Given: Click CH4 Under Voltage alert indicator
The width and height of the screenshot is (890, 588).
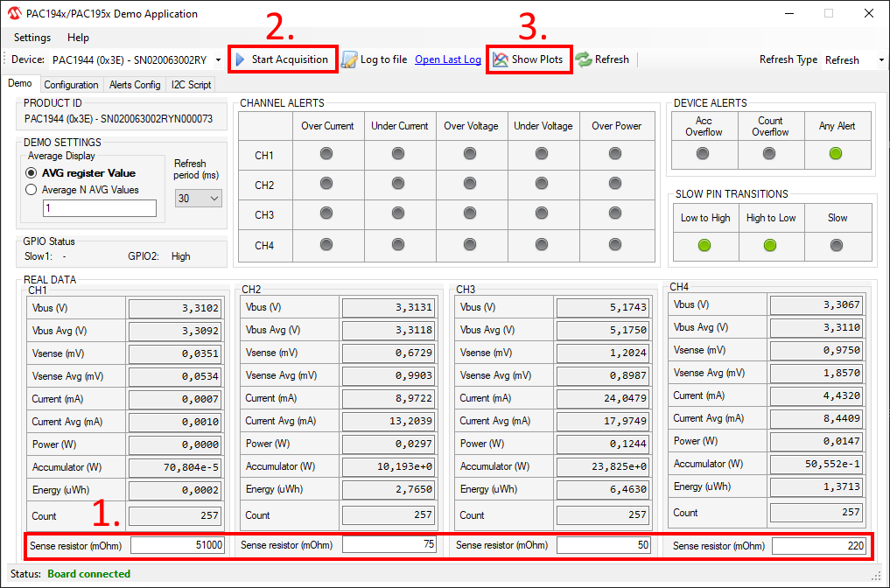Looking at the screenshot, I should (542, 244).
